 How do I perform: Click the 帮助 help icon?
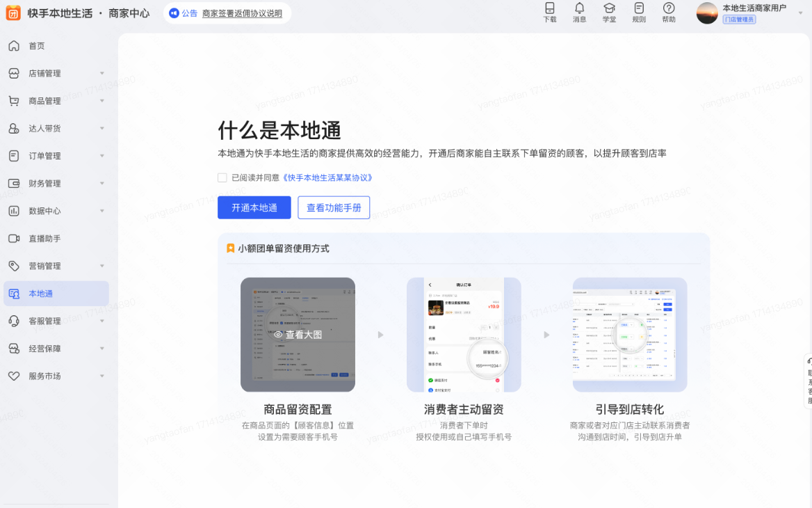pyautogui.click(x=669, y=13)
